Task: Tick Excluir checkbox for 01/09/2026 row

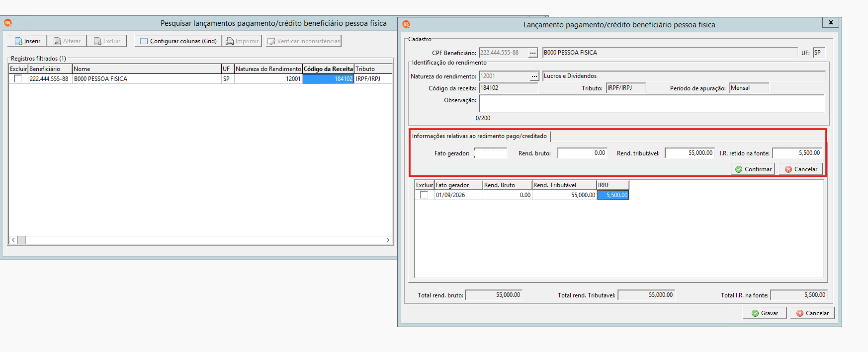Action: click(424, 195)
